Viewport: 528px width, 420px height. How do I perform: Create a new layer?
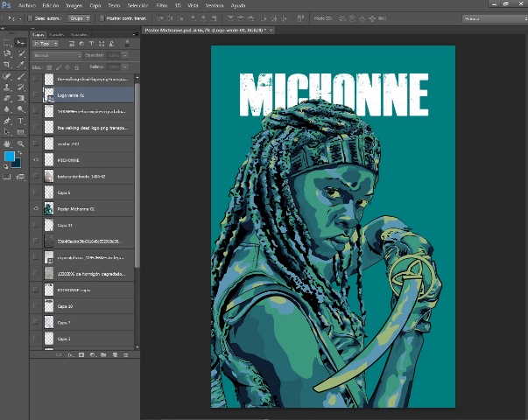pyautogui.click(x=115, y=354)
